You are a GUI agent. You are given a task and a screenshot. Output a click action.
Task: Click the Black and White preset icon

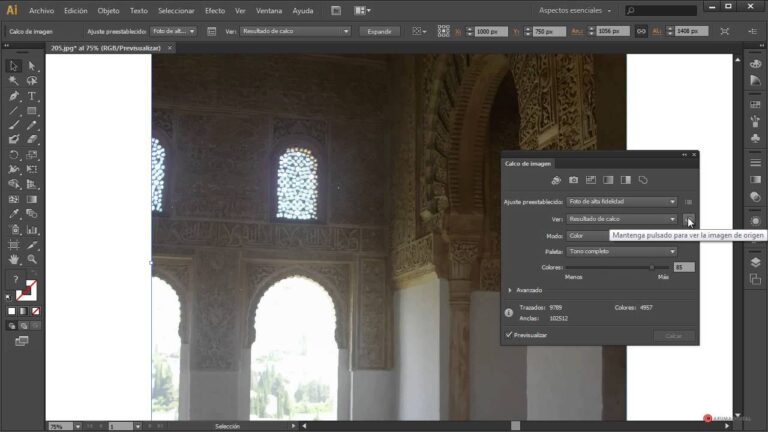click(625, 180)
